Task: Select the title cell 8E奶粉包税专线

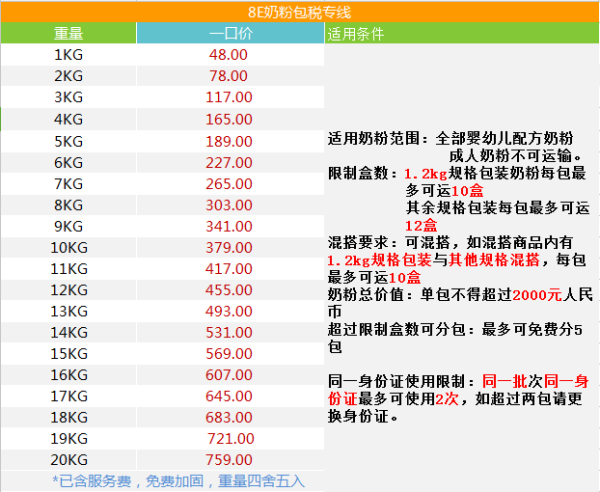Action: pyautogui.click(x=300, y=12)
